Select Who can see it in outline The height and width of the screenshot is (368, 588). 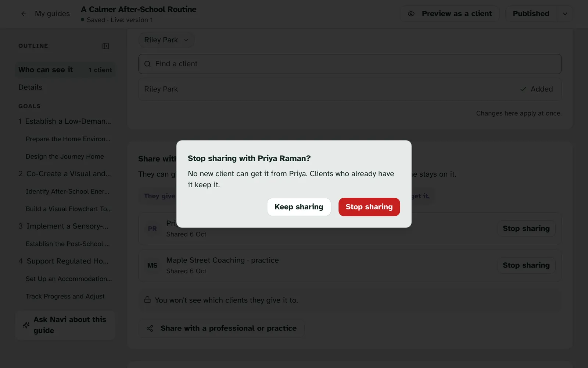tap(65, 70)
